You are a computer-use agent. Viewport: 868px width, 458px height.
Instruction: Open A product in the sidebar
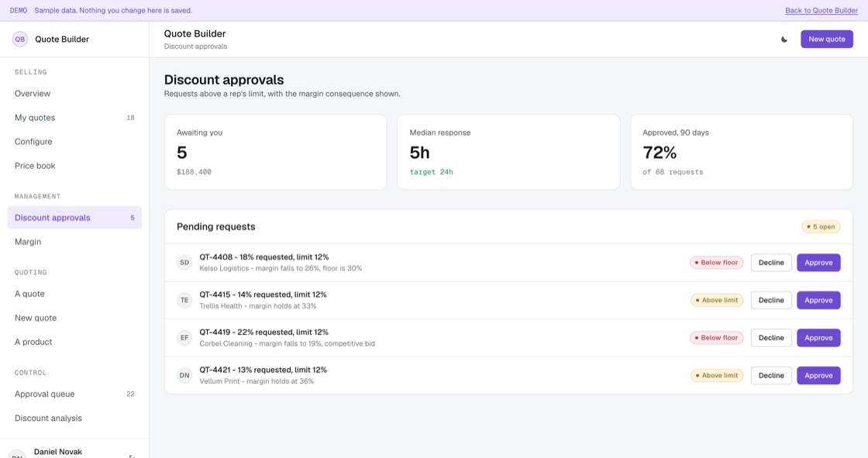click(x=74, y=343)
